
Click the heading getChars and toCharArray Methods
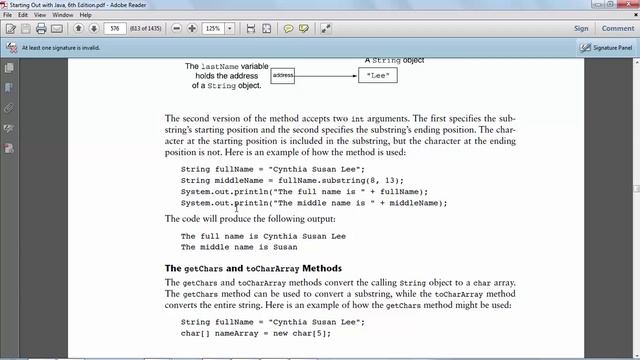(253, 268)
